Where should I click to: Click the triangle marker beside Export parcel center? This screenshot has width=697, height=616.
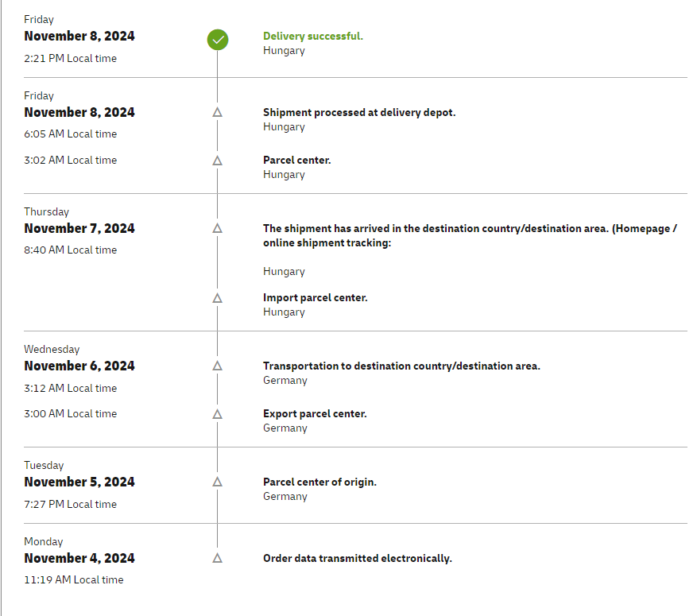tap(218, 414)
